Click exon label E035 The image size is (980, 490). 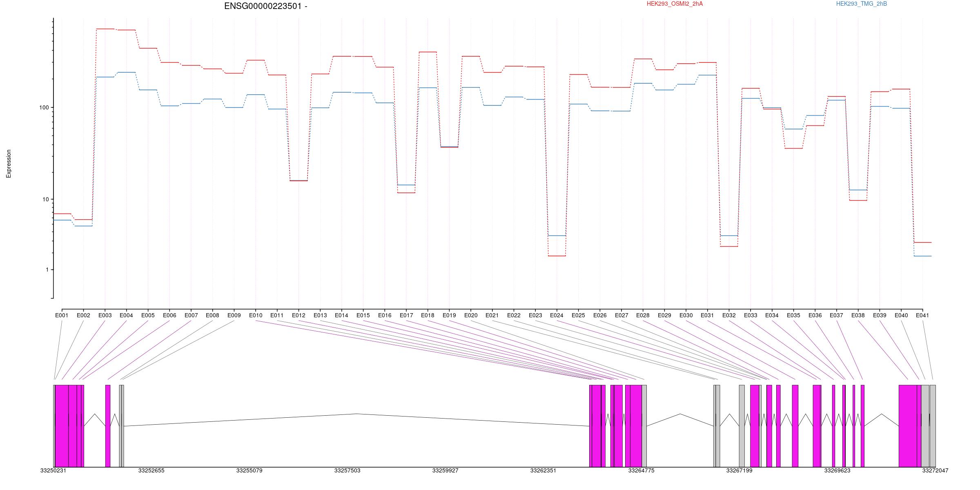tap(793, 315)
